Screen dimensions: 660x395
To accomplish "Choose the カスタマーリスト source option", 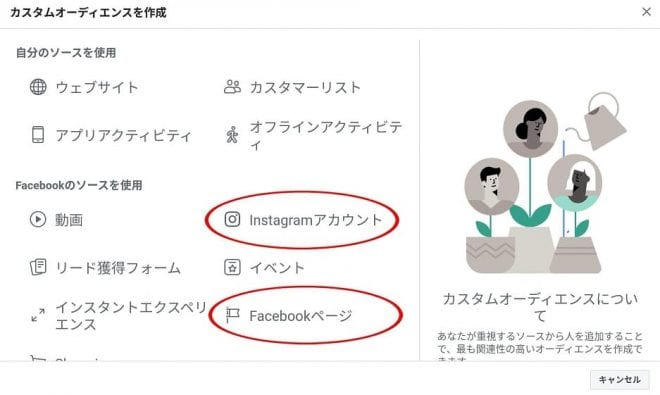I will click(x=305, y=87).
